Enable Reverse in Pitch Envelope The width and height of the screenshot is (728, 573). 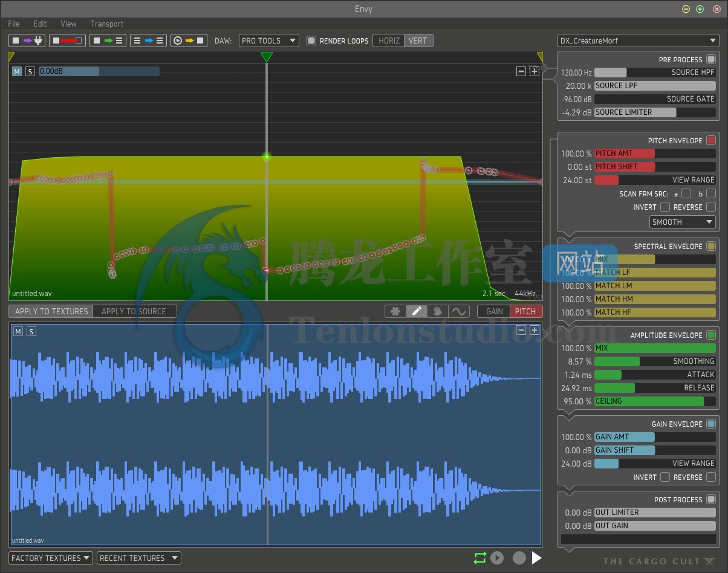[711, 207]
